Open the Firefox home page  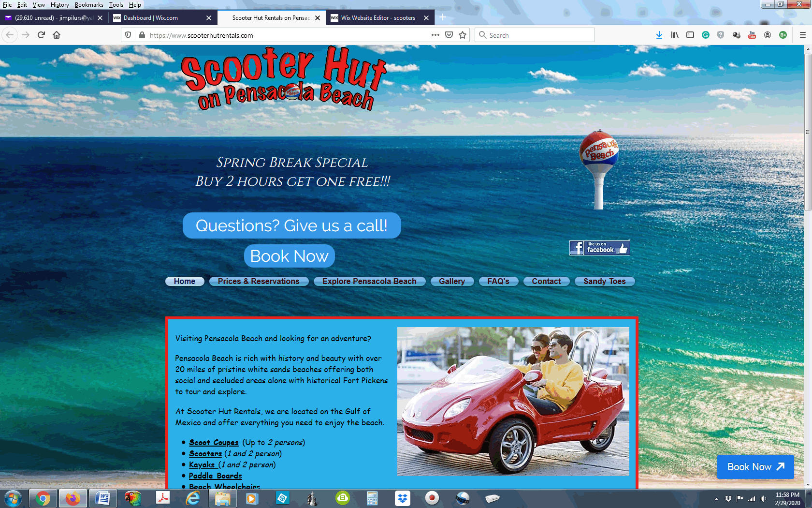57,35
